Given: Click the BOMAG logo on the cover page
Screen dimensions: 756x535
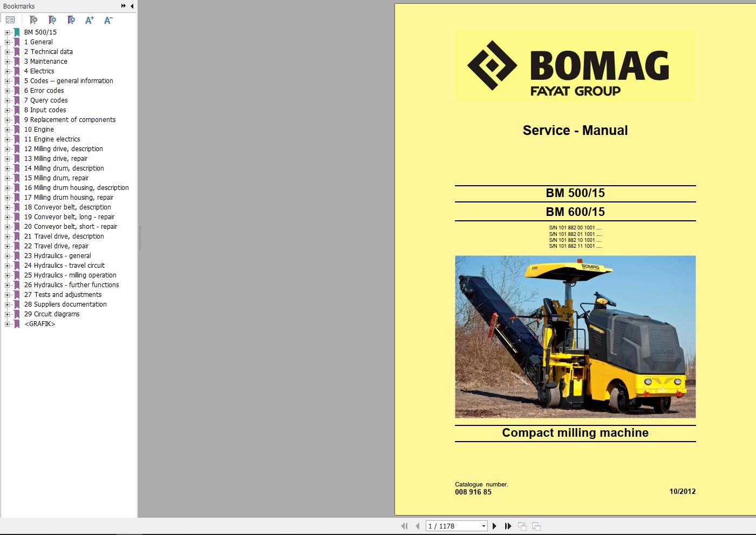Looking at the screenshot, I should (x=575, y=66).
